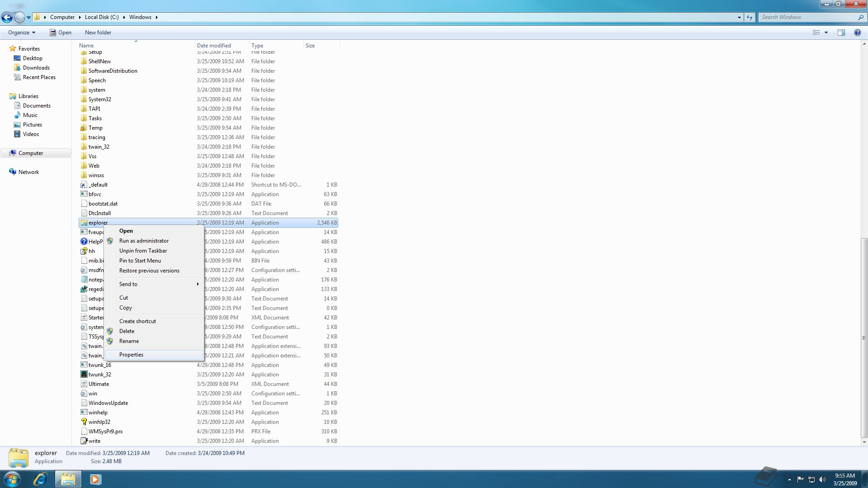The width and height of the screenshot is (868, 488).
Task: Show hidden tray icons arrow
Action: point(789,479)
